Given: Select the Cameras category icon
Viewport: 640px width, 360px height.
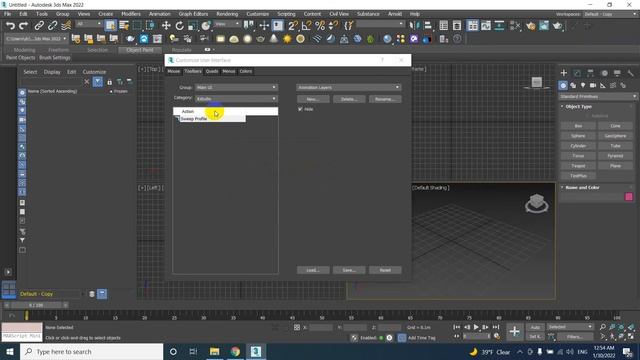Looking at the screenshot, I should coord(593,85).
